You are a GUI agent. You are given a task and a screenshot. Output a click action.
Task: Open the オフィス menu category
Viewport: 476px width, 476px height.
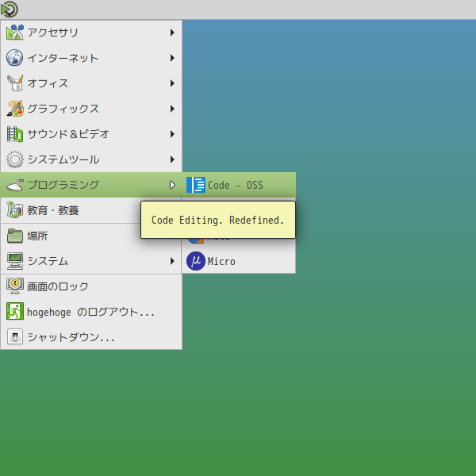coord(91,83)
